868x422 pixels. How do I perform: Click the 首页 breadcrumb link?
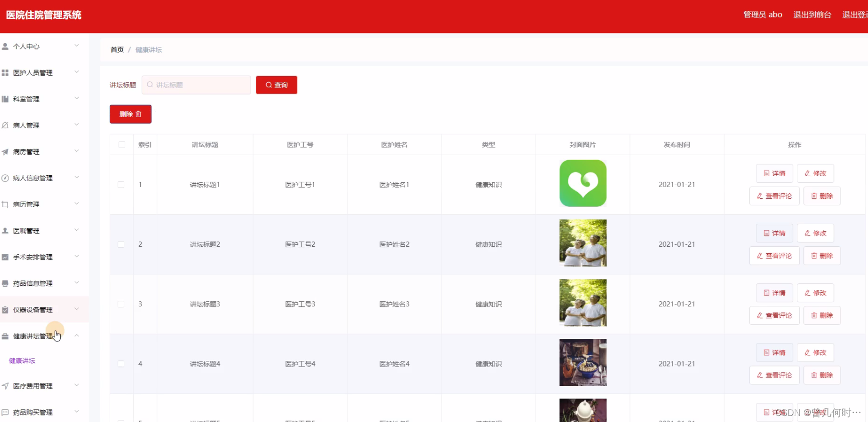click(x=117, y=50)
